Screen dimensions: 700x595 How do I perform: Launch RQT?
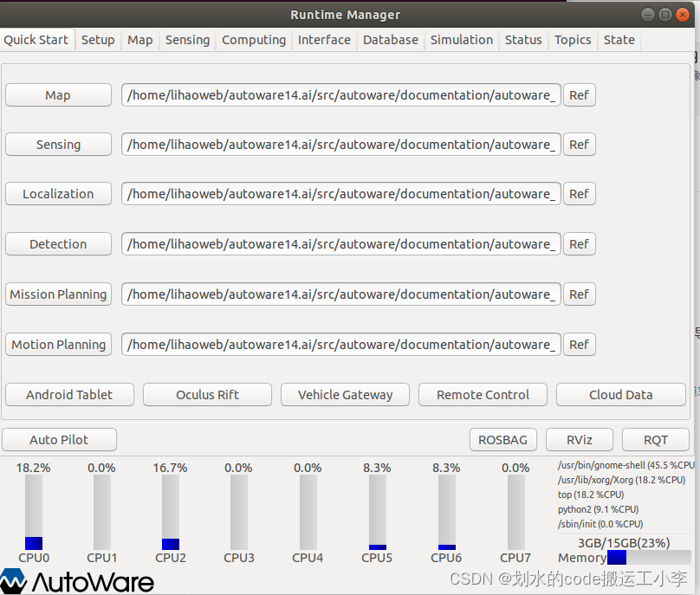pos(656,440)
